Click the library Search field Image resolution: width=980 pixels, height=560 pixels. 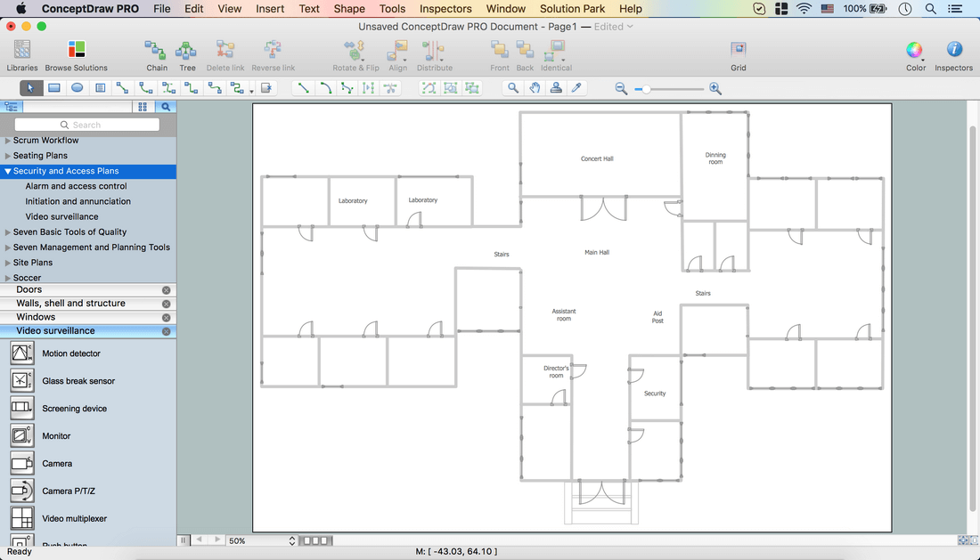(87, 125)
